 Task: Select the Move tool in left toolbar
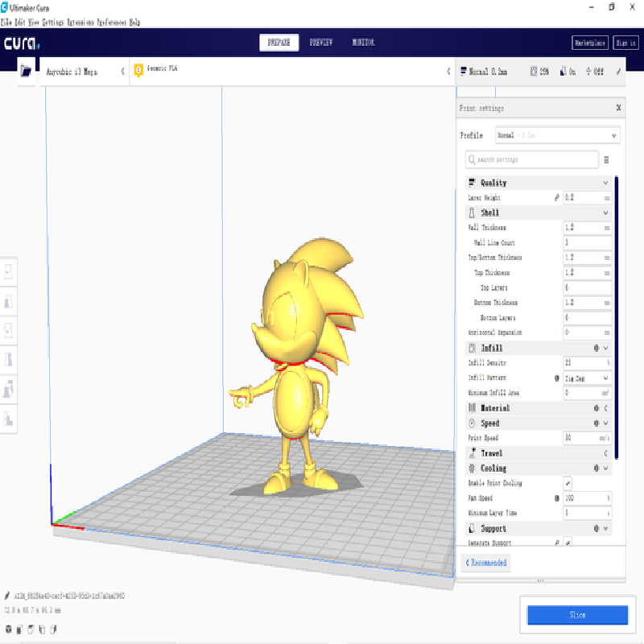point(8,271)
